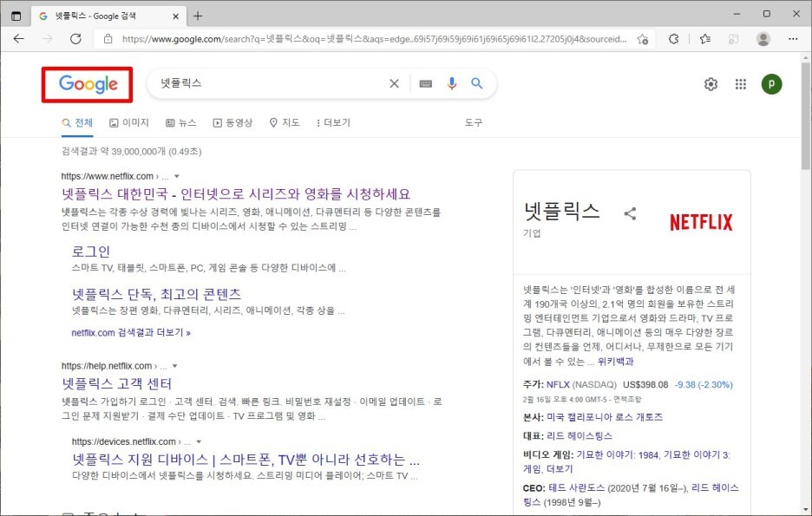Open 미국 캘리포니아 로스 개토즈 link
The height and width of the screenshot is (516, 812).
click(605, 417)
